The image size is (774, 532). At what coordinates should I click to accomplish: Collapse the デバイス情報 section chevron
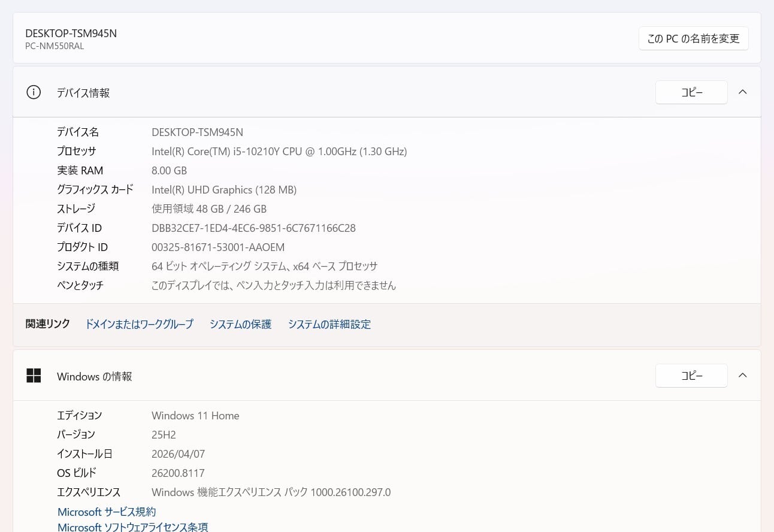(743, 92)
